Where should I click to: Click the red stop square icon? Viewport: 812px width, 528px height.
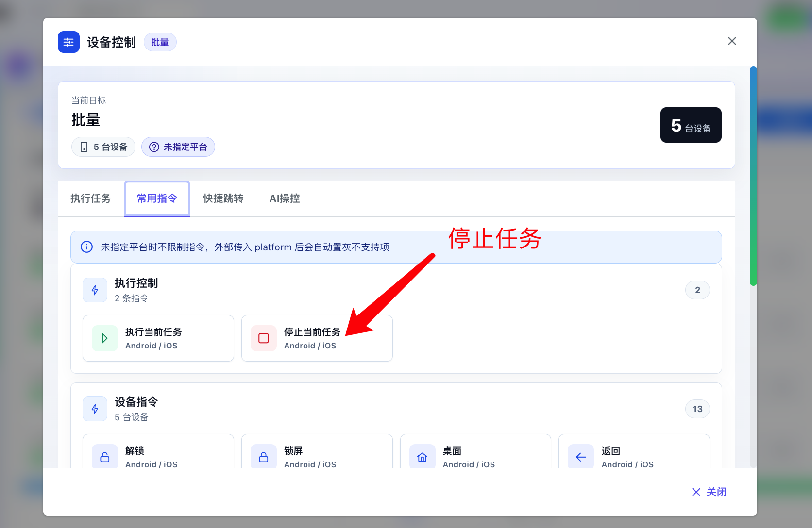click(x=264, y=338)
